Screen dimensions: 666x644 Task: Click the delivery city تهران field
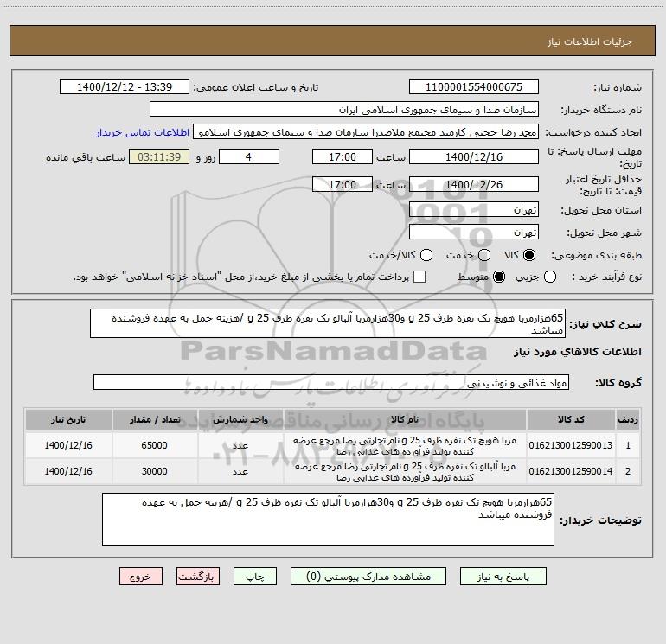[x=474, y=233]
